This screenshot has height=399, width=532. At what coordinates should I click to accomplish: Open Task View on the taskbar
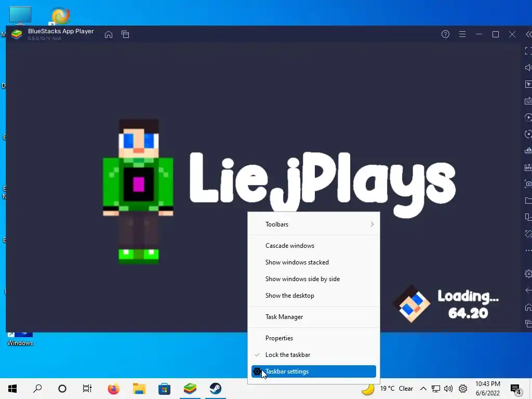pos(87,389)
